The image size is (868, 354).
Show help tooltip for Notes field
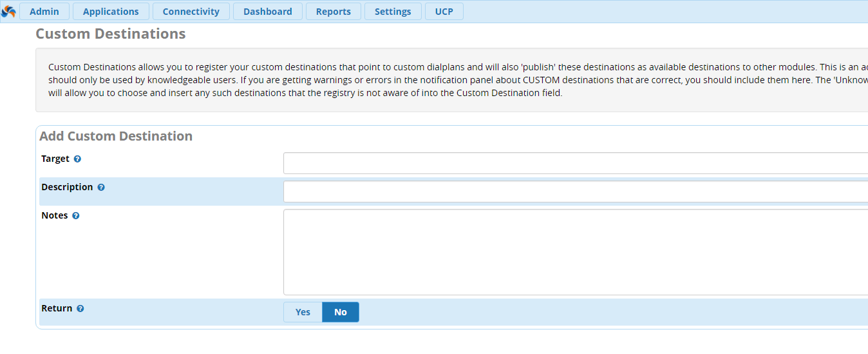pos(76,216)
